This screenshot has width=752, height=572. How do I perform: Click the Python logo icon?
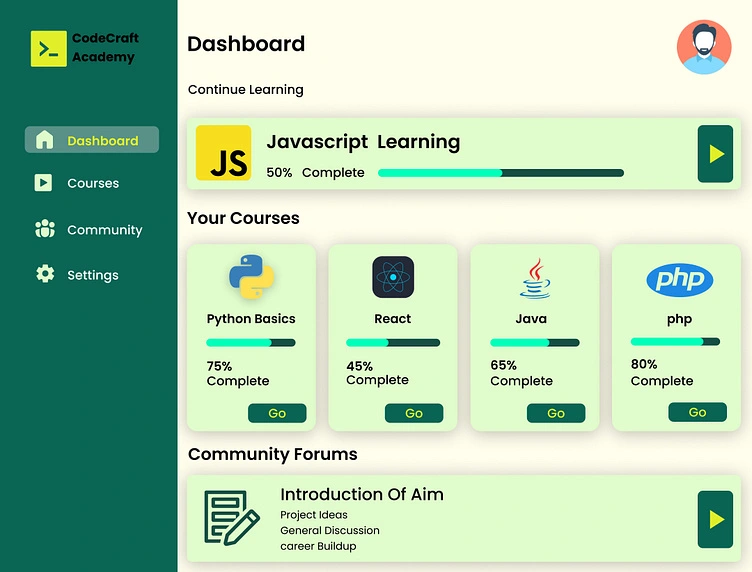(251, 276)
